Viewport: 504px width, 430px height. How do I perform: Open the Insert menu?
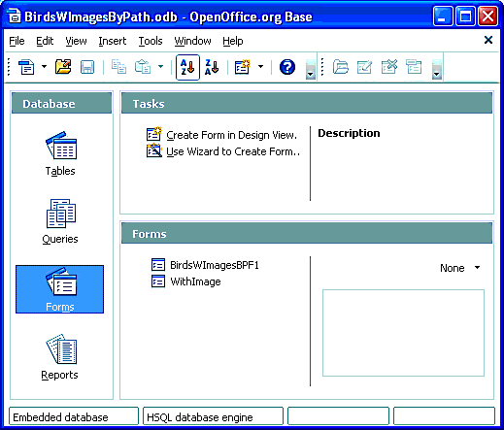(113, 41)
